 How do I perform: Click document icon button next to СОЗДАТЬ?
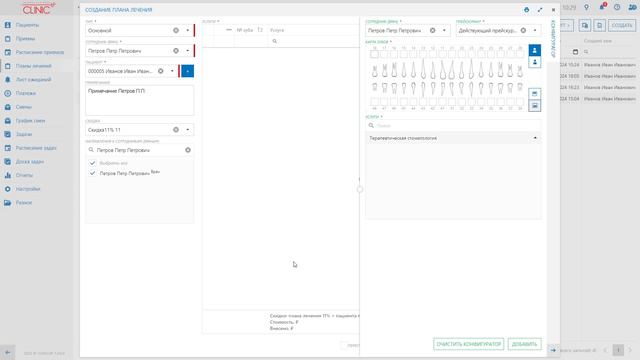pos(600,25)
